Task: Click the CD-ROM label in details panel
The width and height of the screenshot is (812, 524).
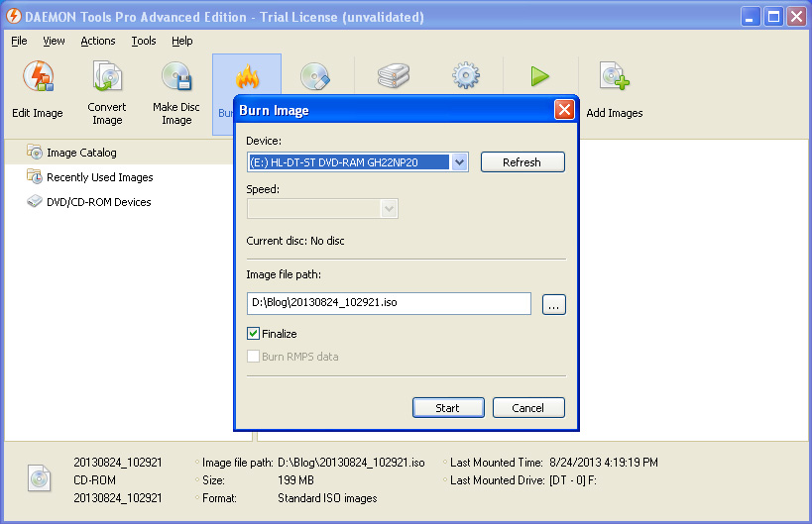Action: tap(94, 480)
